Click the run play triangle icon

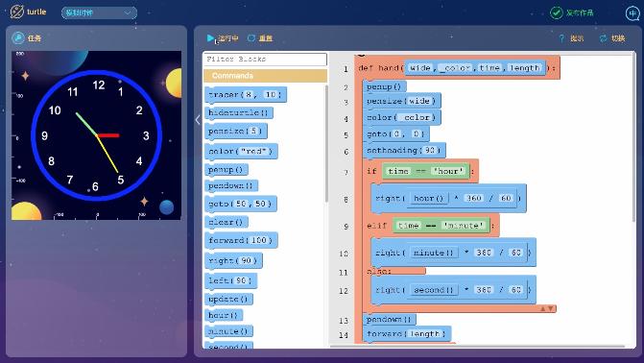click(x=210, y=38)
